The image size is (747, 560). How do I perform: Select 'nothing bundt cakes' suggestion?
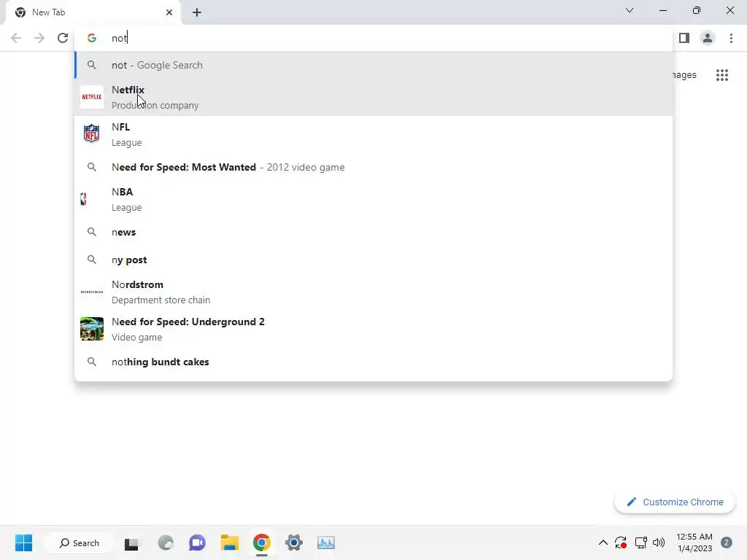coord(373,362)
